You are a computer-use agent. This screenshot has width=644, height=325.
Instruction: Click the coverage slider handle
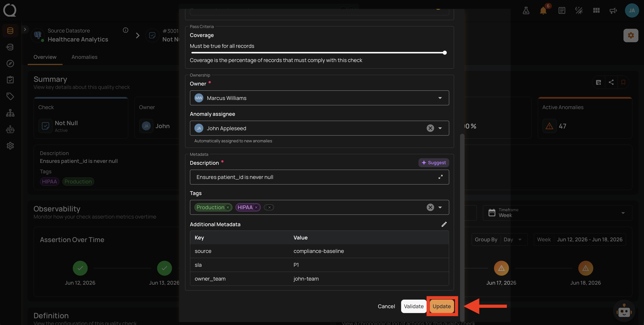pos(445,53)
